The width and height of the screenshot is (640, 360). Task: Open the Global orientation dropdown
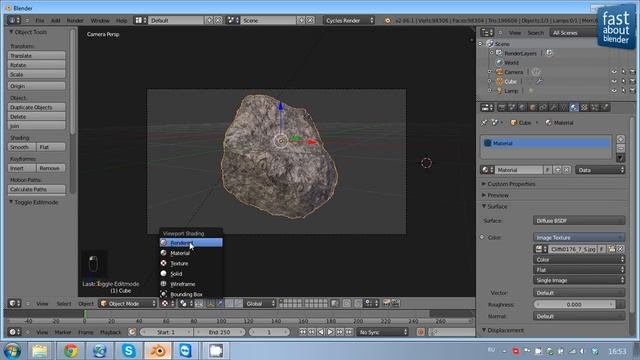[260, 303]
